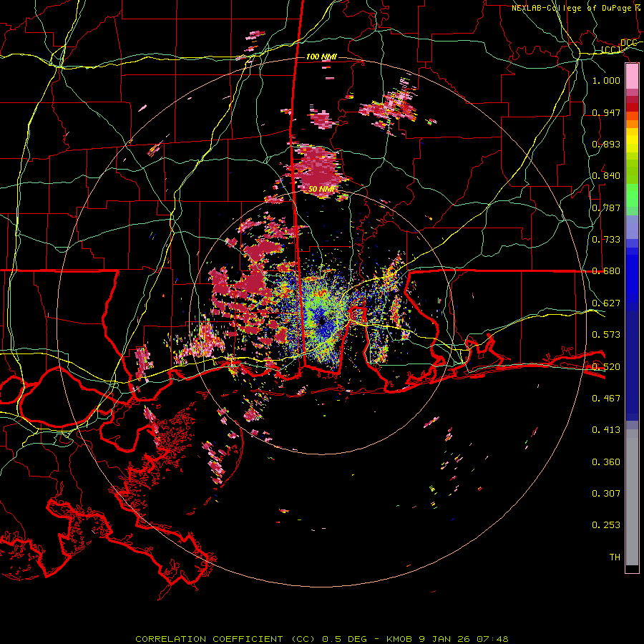
Task: Click the 0.253 legend value
Action: pos(606,525)
